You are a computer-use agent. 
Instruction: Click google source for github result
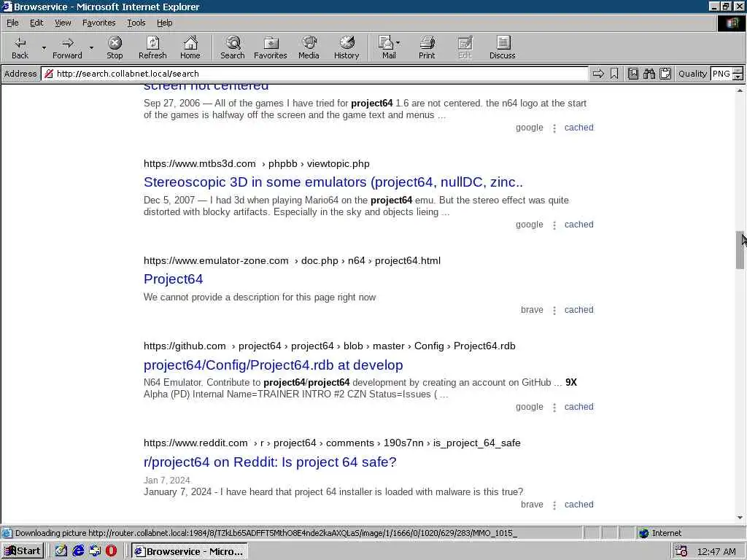[x=530, y=407]
